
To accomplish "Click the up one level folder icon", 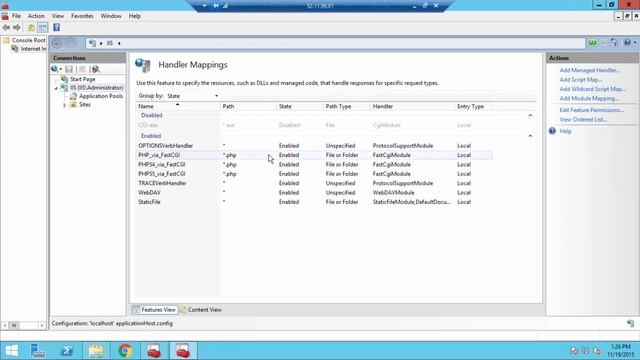I will [x=31, y=28].
